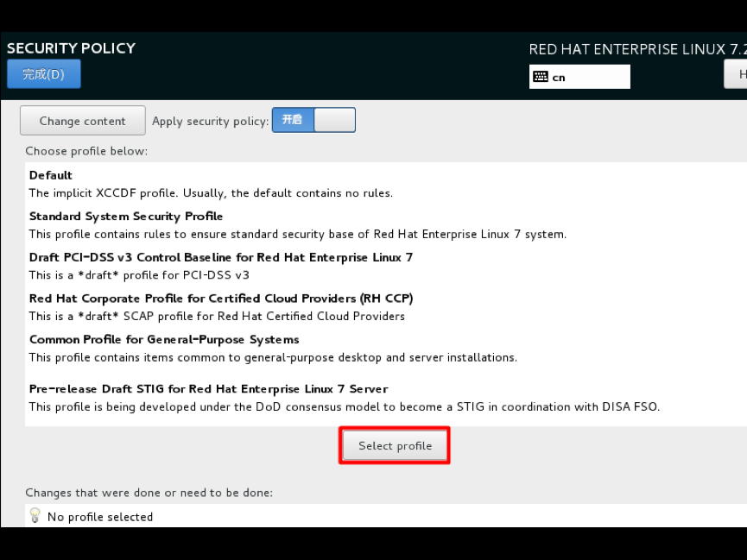Click the cn keyboard layout field
The image size is (747, 560).
coord(579,77)
